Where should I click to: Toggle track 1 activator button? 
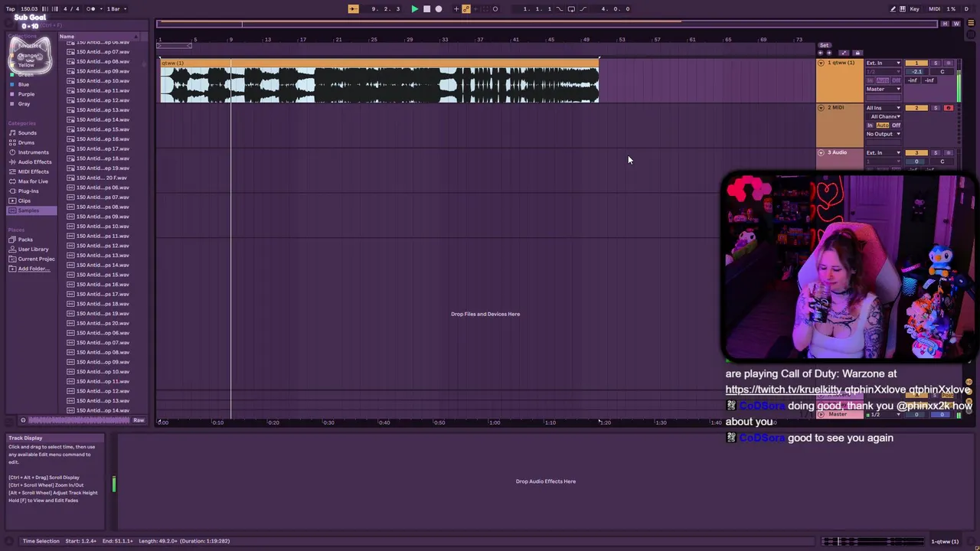(x=916, y=63)
